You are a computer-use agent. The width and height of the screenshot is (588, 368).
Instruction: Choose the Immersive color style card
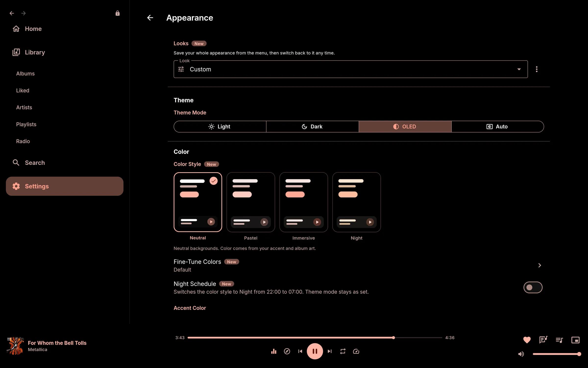tap(304, 202)
